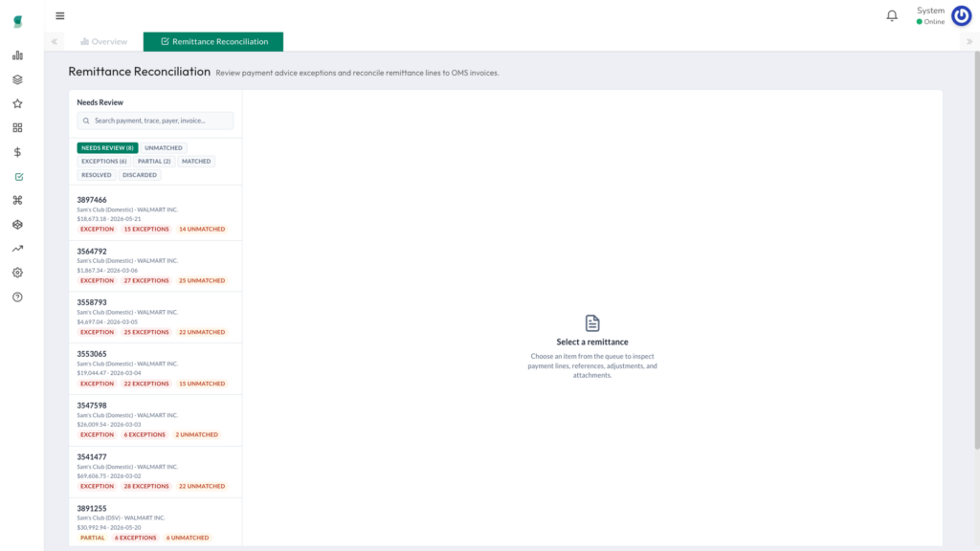Open remittance 3553065
The height and width of the screenshot is (551, 980).
point(155,368)
